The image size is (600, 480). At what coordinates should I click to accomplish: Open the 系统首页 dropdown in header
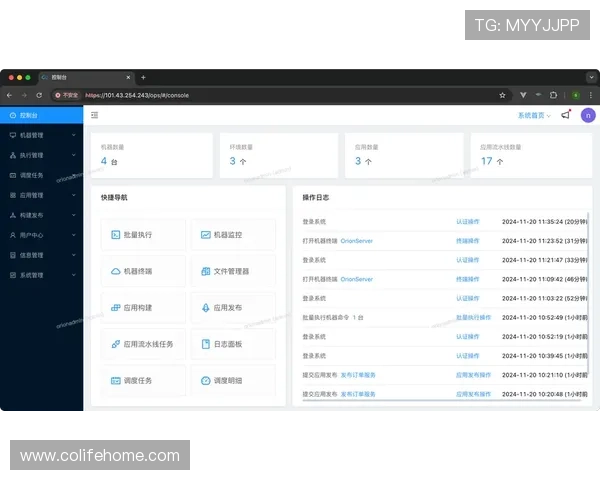coord(534,115)
